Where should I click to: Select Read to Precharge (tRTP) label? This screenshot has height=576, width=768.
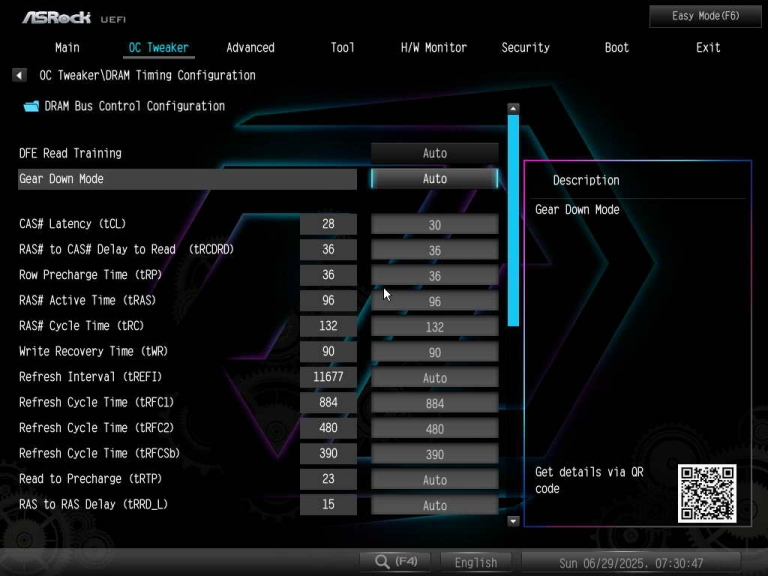(x=90, y=479)
